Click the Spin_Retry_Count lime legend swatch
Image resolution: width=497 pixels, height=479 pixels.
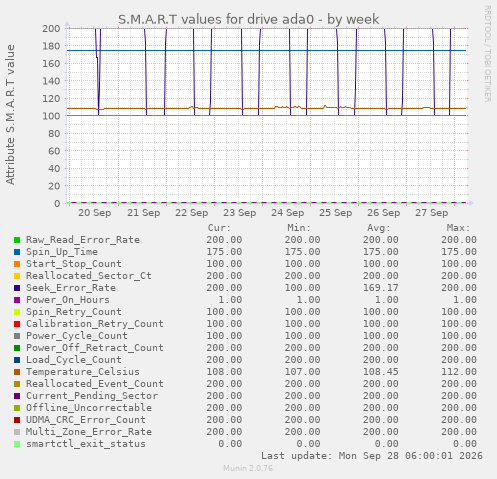(17, 312)
